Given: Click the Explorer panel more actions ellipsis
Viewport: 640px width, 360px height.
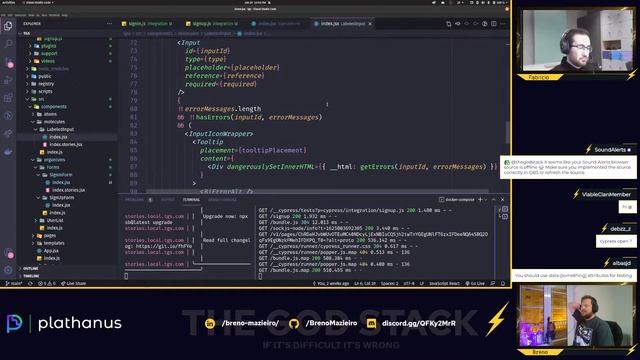Looking at the screenshot, I should 109,24.
